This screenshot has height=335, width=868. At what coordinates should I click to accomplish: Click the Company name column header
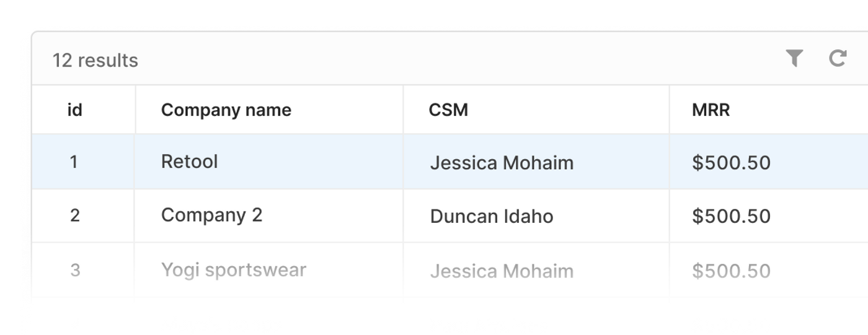pyautogui.click(x=226, y=110)
